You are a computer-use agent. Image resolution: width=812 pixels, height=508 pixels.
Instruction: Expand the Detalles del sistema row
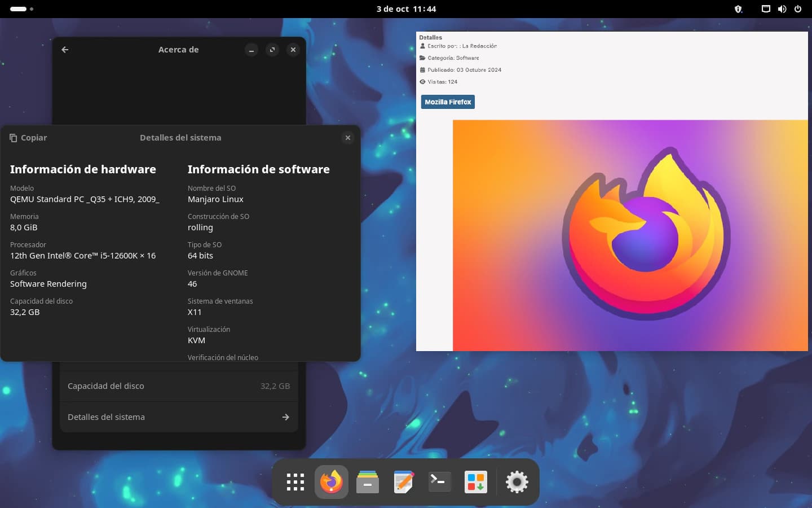coord(179,417)
